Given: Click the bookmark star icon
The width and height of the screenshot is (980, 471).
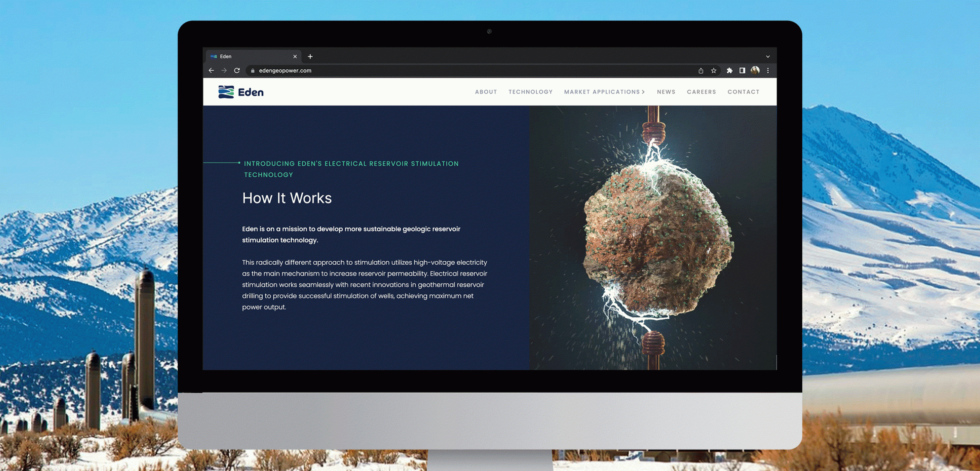Looking at the screenshot, I should [x=712, y=70].
